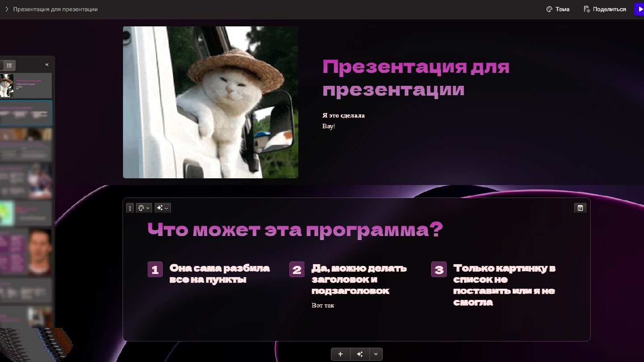Screen dimensions: 644x362
Task: Select the cat title slide thumbnail
Action: [25, 86]
